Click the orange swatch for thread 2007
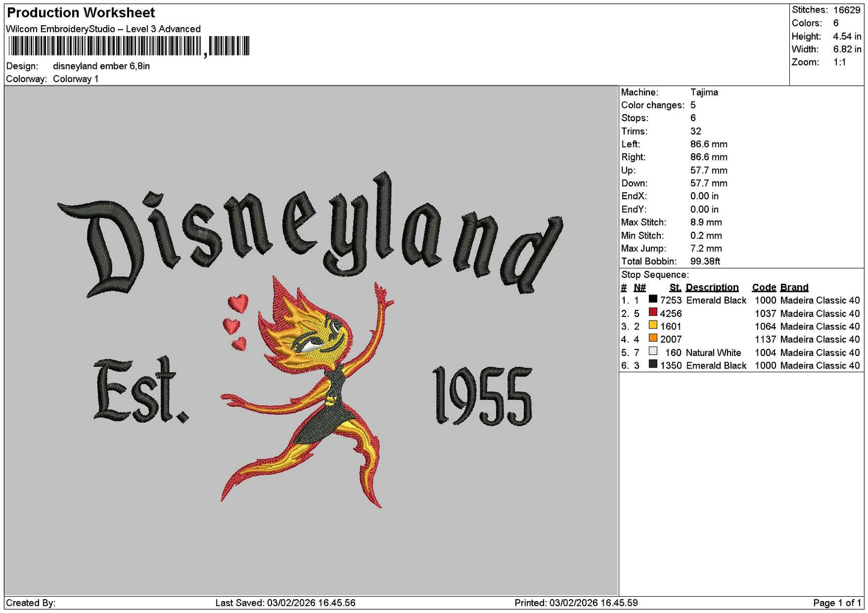This screenshot has width=868, height=613. point(653,338)
